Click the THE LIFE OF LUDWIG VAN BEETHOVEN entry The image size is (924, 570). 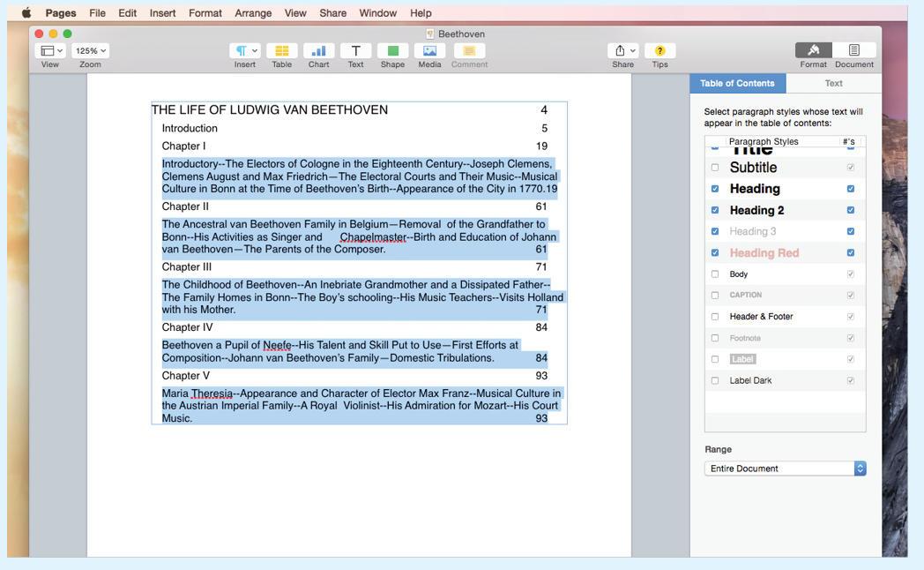point(269,109)
